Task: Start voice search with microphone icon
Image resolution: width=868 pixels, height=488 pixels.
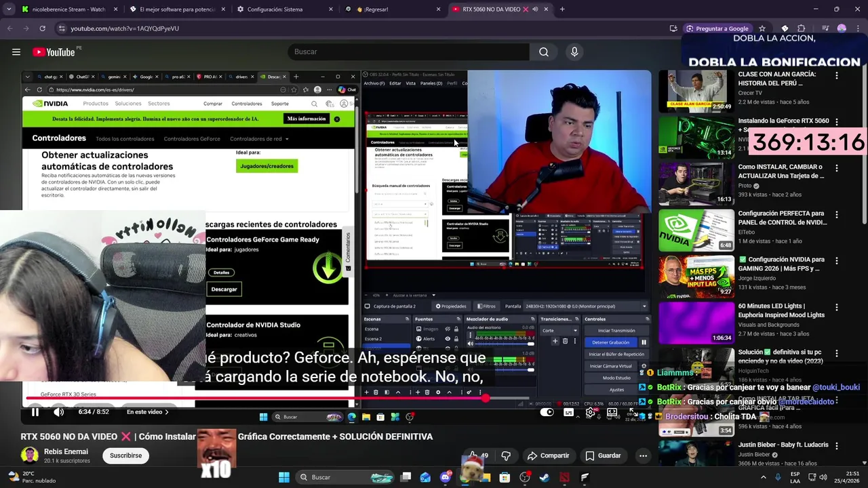Action: [x=574, y=52]
